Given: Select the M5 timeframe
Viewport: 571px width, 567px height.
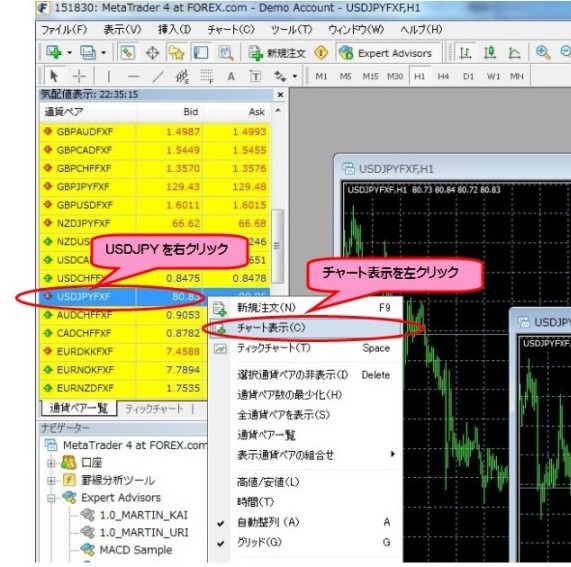Looking at the screenshot, I should pyautogui.click(x=345, y=76).
